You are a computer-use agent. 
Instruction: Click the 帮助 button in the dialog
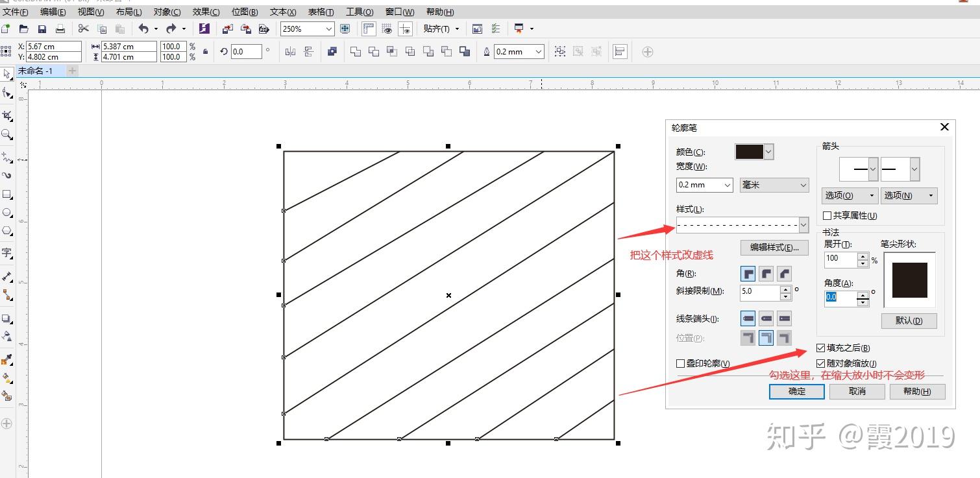(918, 391)
